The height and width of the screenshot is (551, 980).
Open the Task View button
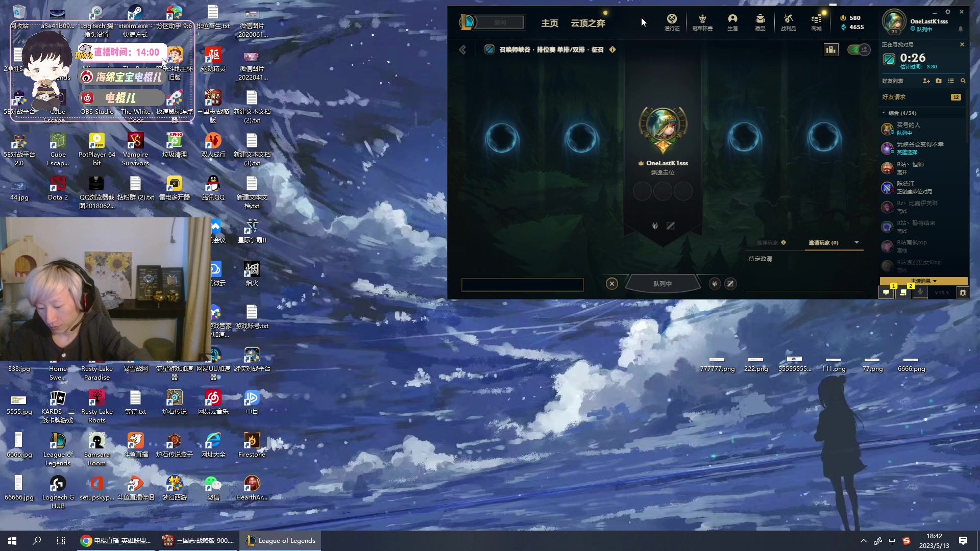(61, 541)
